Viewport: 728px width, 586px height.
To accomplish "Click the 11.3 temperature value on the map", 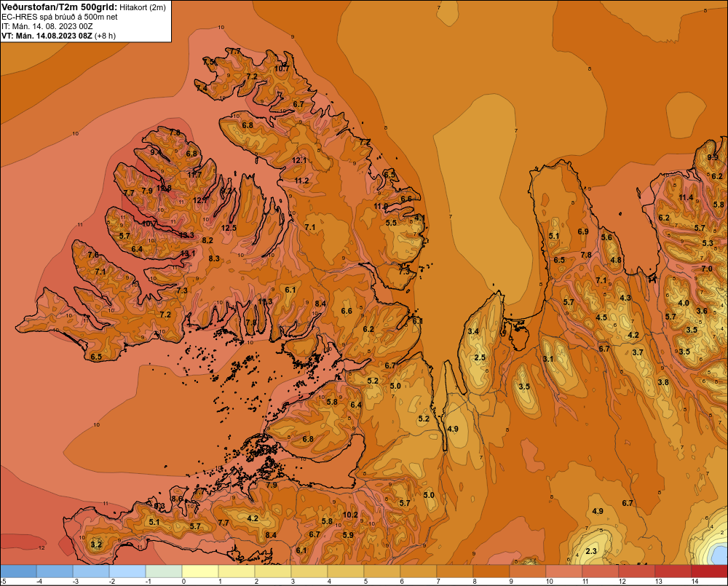I will pos(265,301).
